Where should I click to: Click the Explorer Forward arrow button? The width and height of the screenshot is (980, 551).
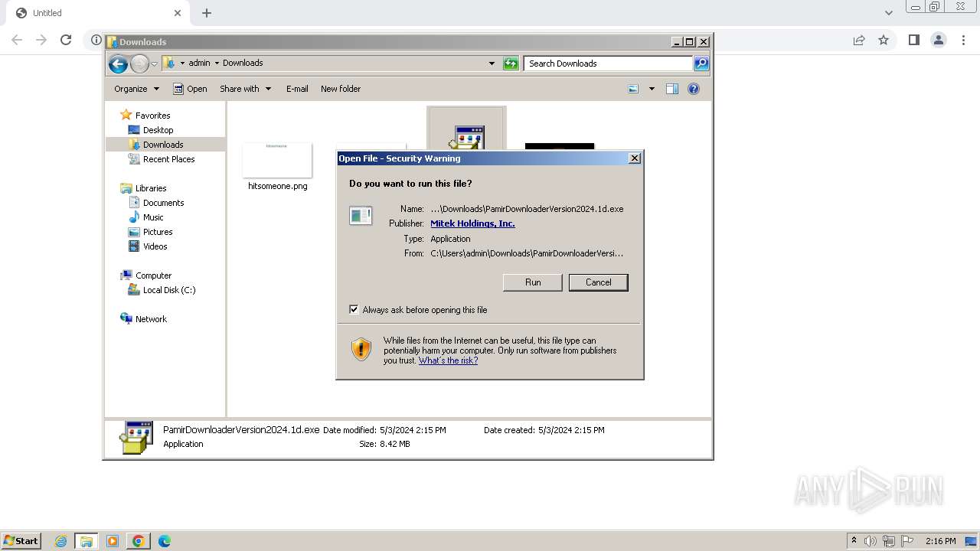click(139, 64)
